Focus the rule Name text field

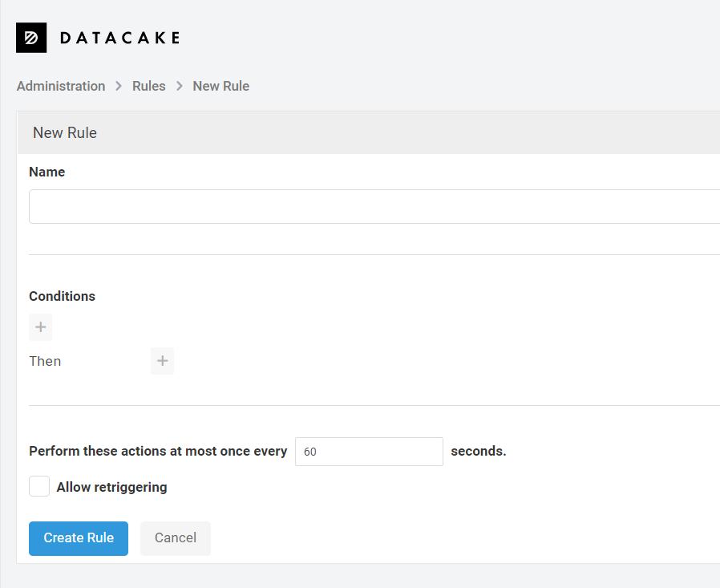pos(374,206)
